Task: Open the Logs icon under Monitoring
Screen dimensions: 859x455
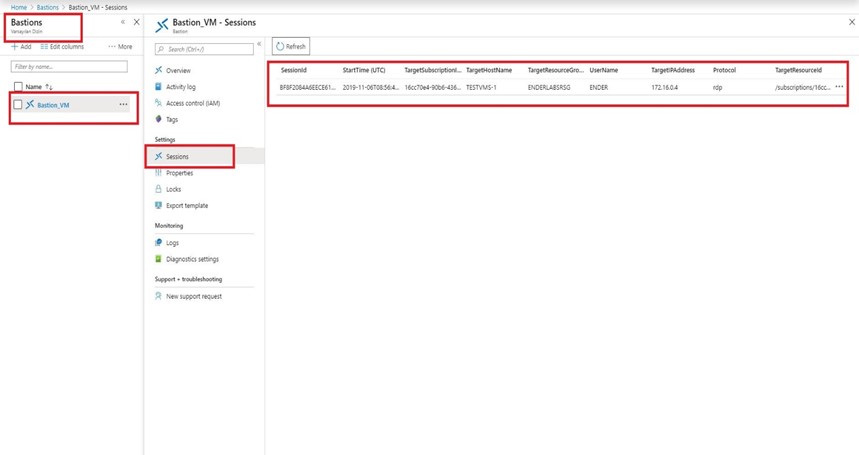Action: tap(158, 243)
